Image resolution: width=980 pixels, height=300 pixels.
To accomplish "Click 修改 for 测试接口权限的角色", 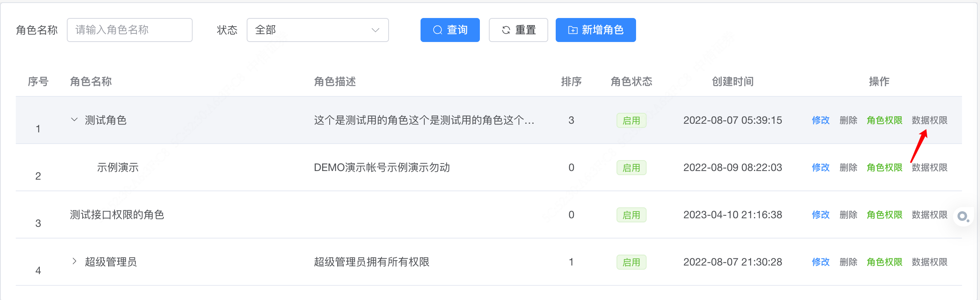I will coord(820,215).
